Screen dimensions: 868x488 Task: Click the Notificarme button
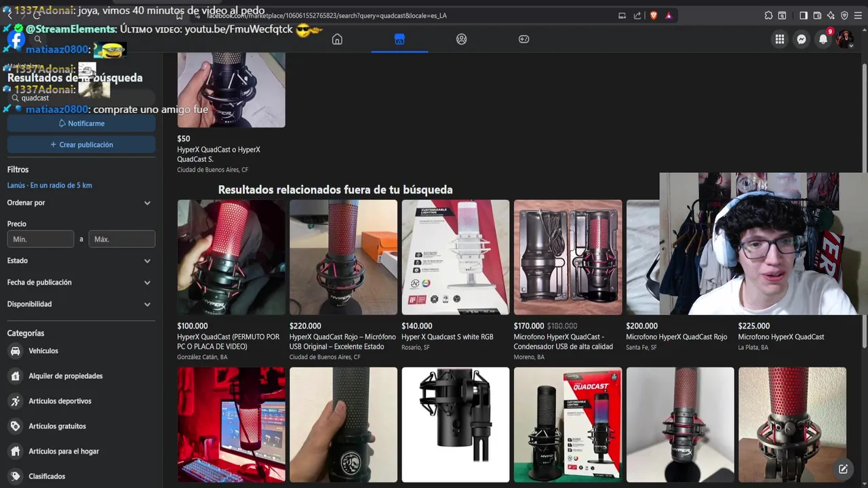(x=81, y=123)
